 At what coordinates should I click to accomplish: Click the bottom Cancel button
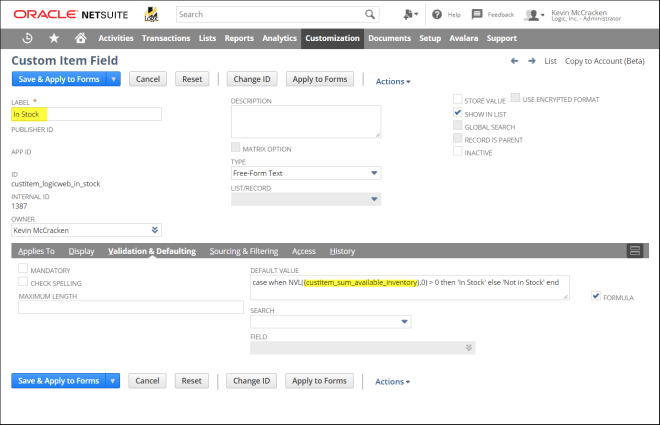click(147, 381)
